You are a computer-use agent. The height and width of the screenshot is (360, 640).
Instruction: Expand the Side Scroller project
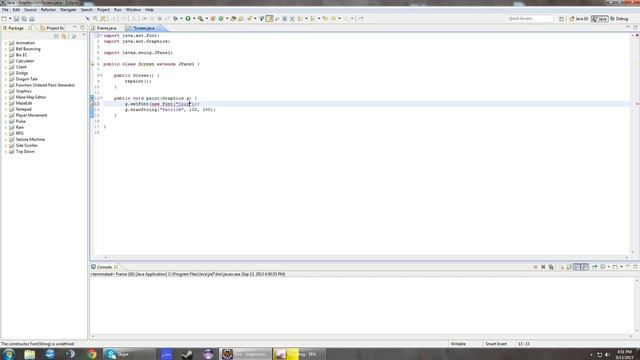click(6, 145)
